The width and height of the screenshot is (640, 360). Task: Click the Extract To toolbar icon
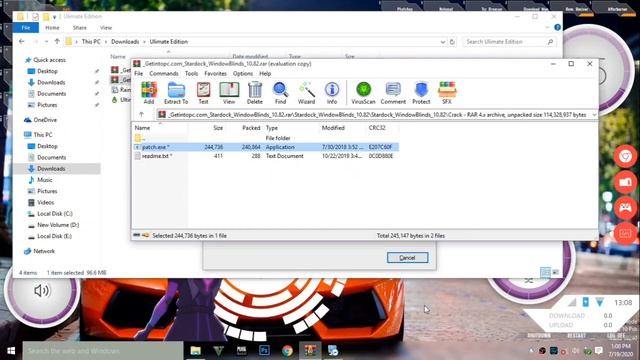(x=176, y=93)
